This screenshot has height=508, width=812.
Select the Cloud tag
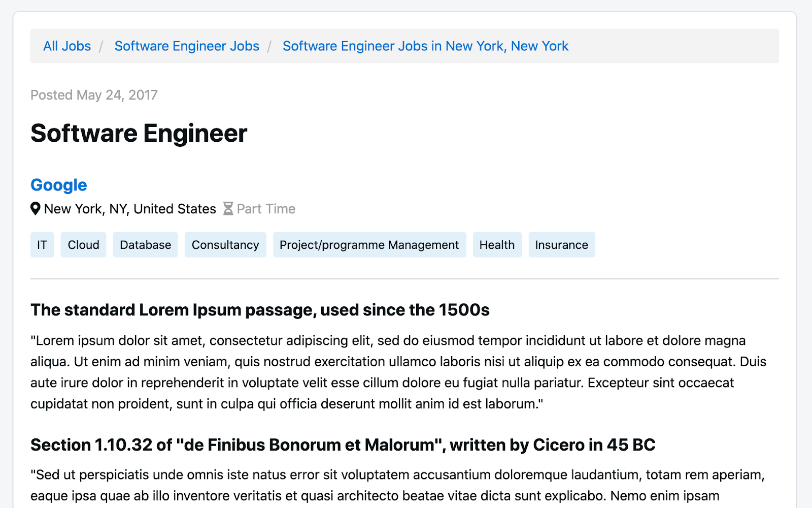[83, 245]
